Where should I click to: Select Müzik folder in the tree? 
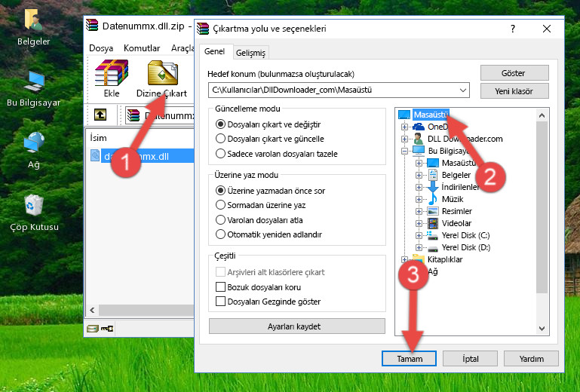click(x=453, y=199)
